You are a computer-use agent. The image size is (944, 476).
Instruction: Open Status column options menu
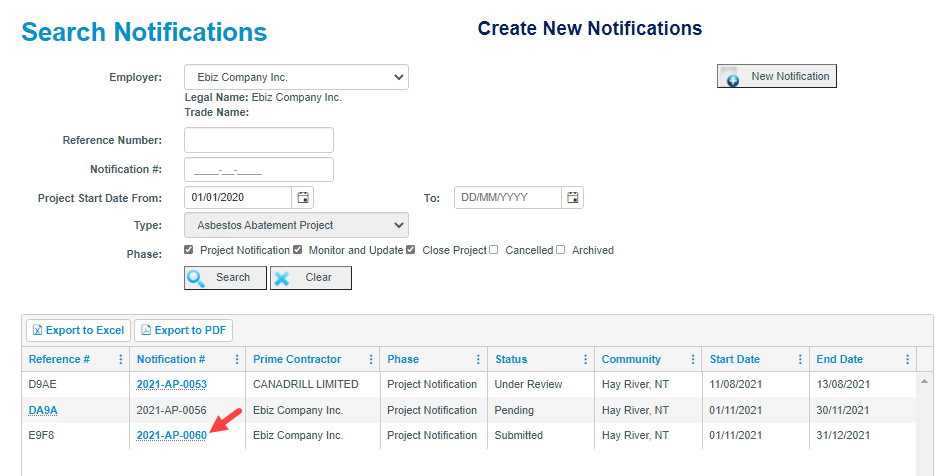585,359
